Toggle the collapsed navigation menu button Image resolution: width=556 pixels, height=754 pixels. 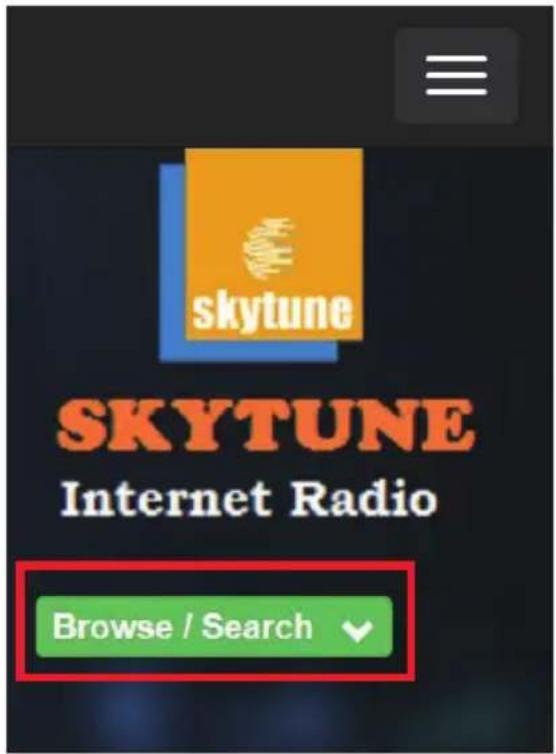pyautogui.click(x=456, y=75)
